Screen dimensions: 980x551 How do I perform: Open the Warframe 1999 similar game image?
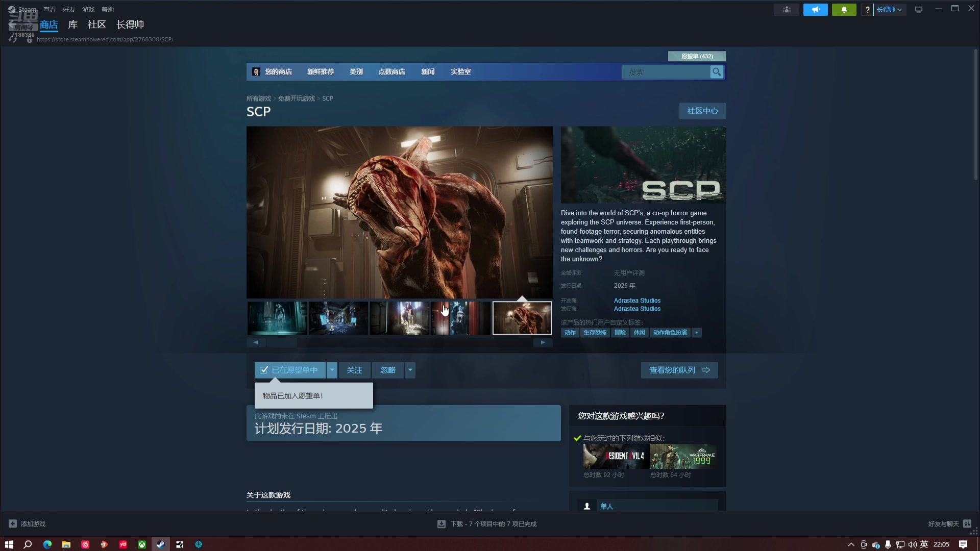[683, 456]
